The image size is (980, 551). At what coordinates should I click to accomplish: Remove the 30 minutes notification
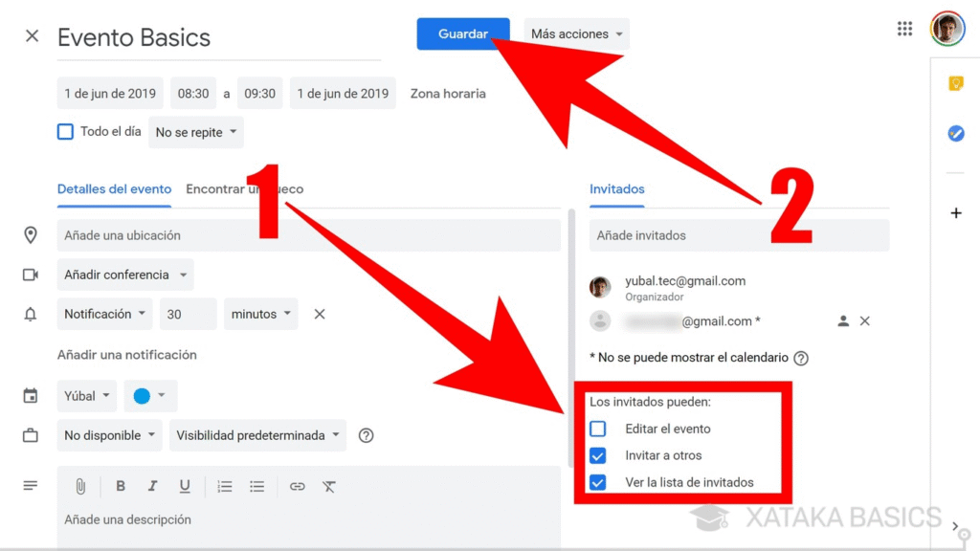pos(320,314)
